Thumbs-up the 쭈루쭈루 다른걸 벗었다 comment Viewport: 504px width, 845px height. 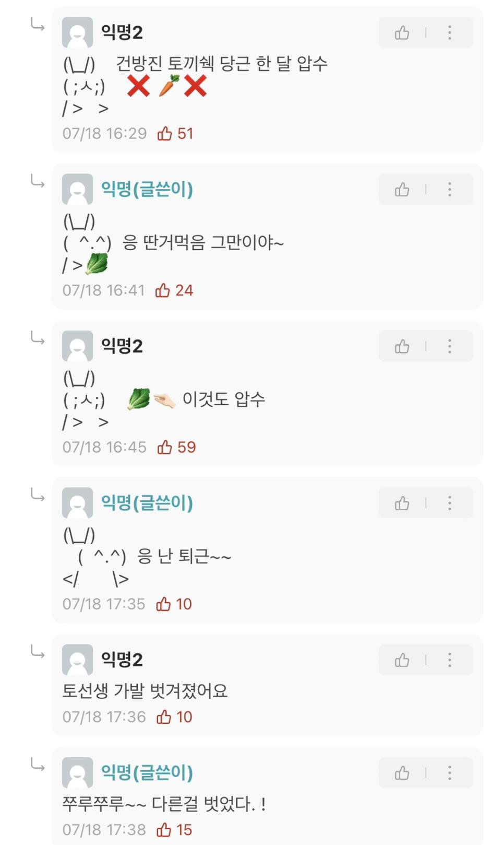(x=402, y=773)
